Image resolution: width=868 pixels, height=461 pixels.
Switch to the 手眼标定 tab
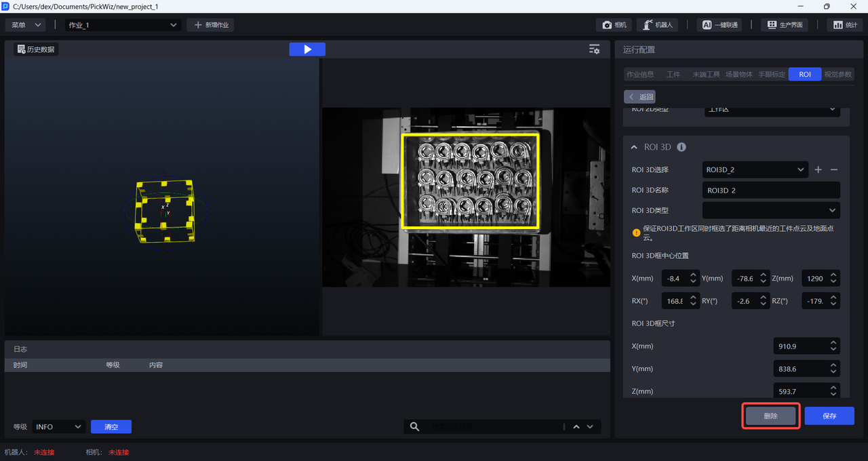point(772,75)
